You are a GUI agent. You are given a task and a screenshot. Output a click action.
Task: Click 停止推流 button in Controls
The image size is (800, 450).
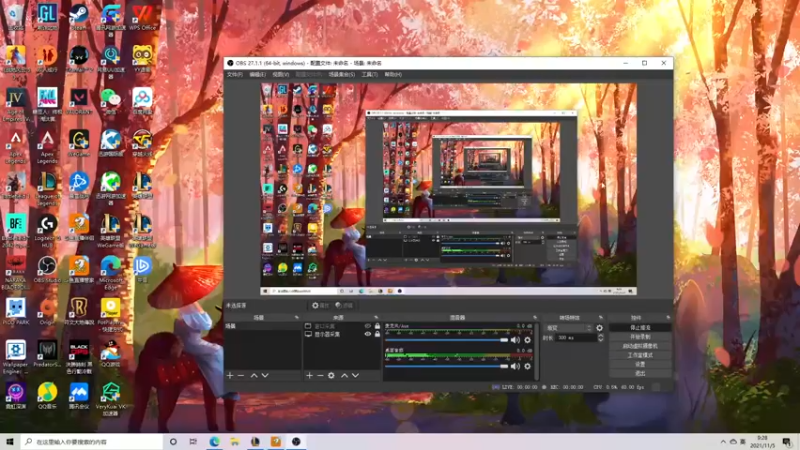(x=640, y=328)
